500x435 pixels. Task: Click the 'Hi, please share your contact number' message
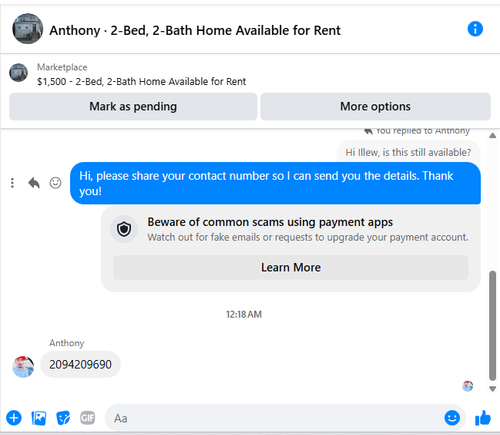(275, 183)
